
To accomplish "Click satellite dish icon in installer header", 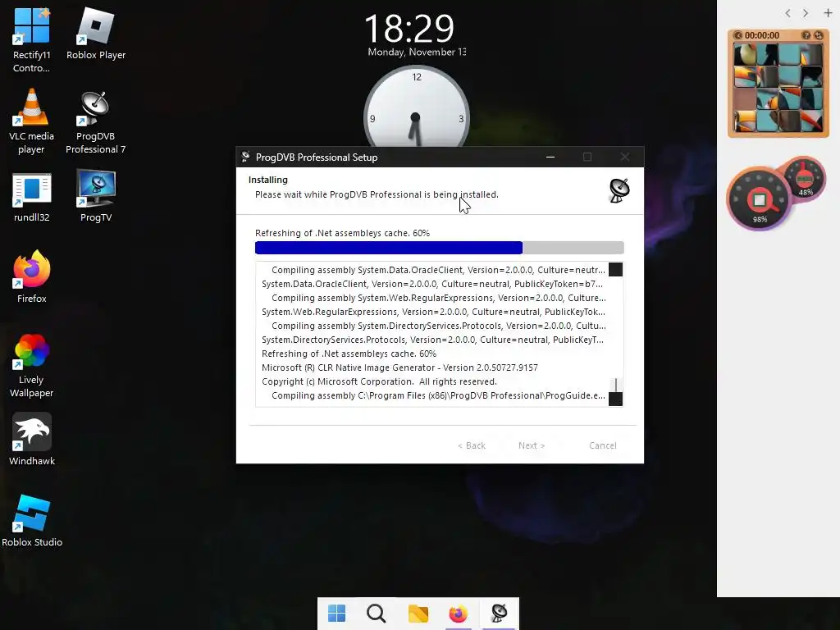I will coord(619,190).
